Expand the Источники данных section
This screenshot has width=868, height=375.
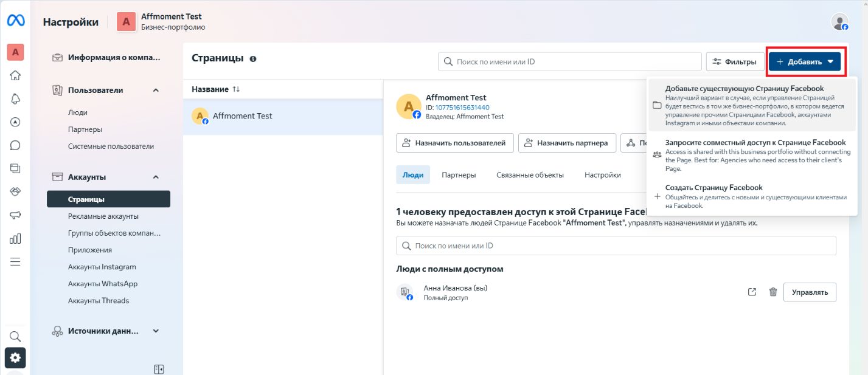(x=156, y=331)
